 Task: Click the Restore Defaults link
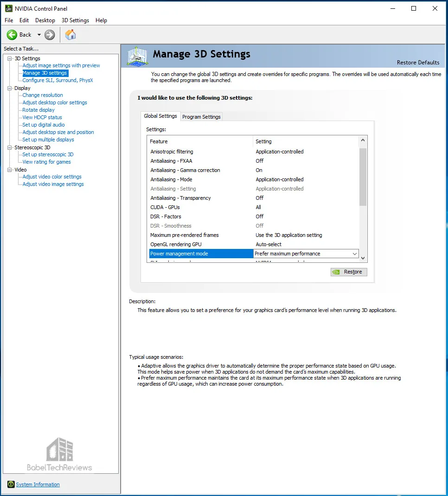click(x=418, y=63)
